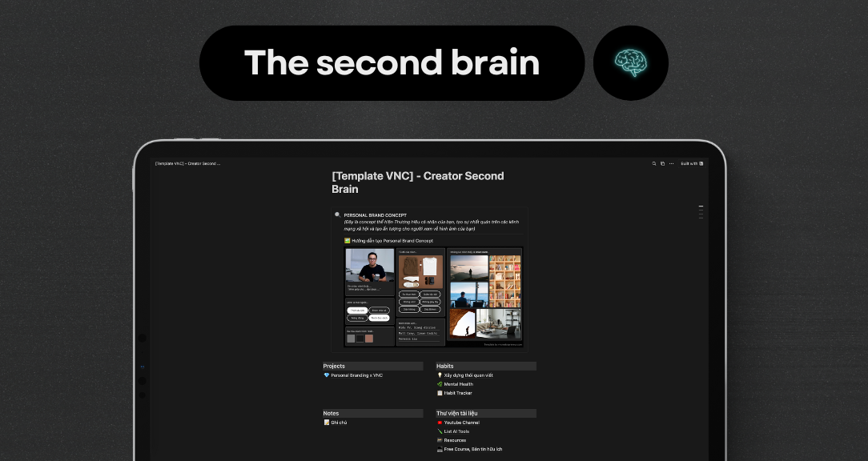
Task: Click the Mental Health leaf icon
Action: pos(440,384)
